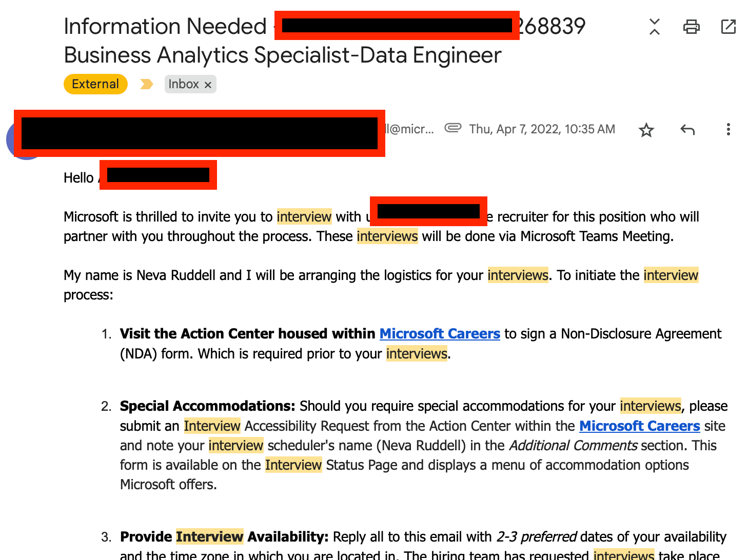Click the italic Additional Comments text
The width and height of the screenshot is (748, 560).
pyautogui.click(x=573, y=446)
